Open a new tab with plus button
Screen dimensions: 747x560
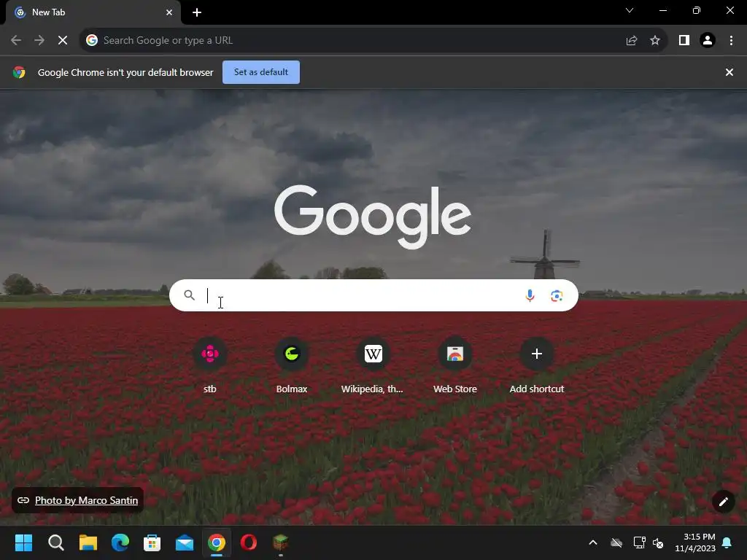coord(197,12)
